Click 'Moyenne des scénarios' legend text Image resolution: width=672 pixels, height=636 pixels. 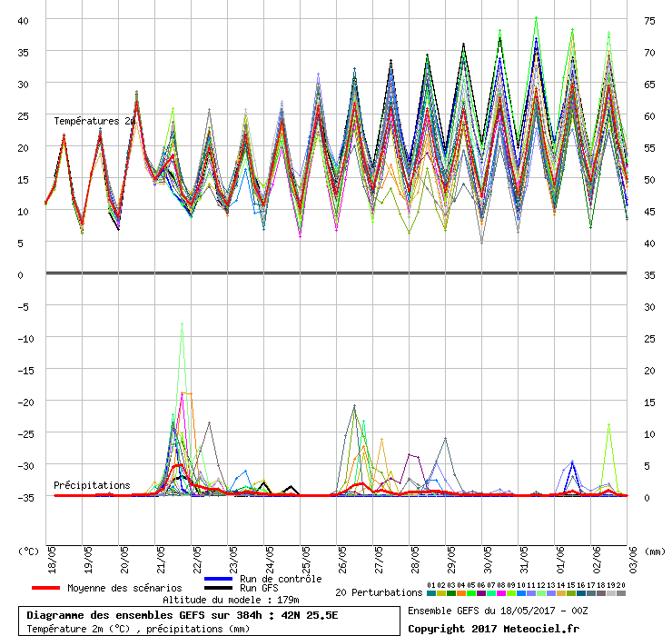click(124, 588)
